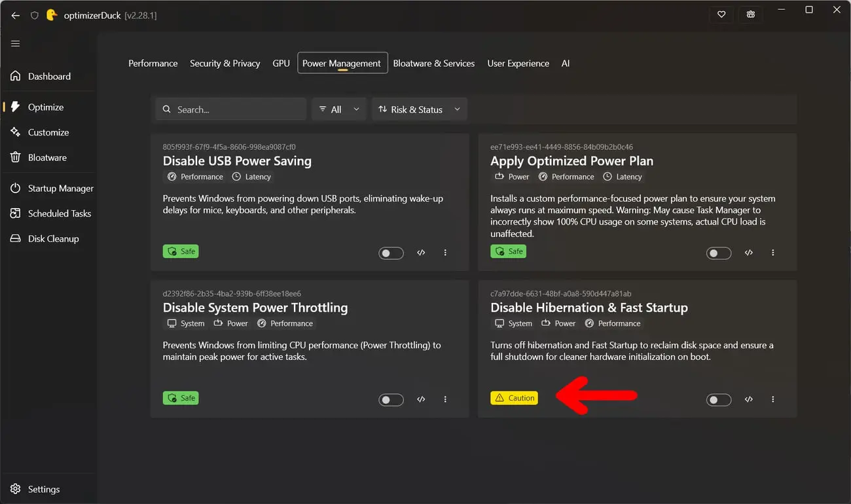Open the User Experience tab

click(x=518, y=63)
